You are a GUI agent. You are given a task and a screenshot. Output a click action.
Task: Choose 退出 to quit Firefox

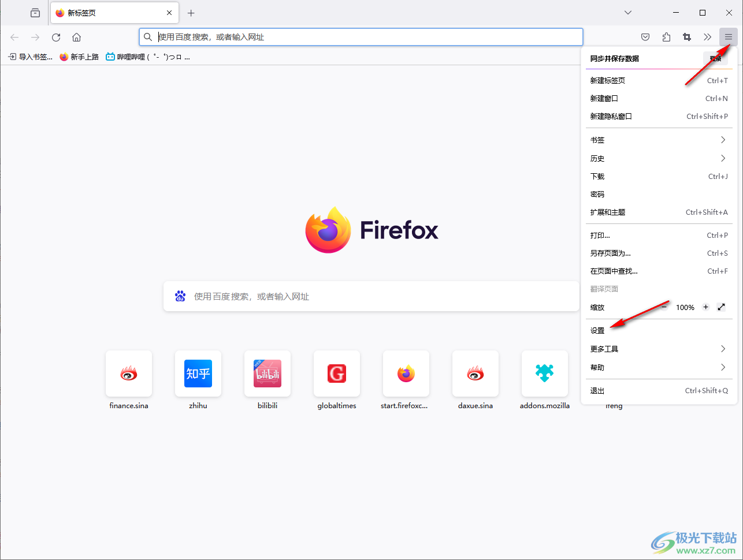coord(659,390)
